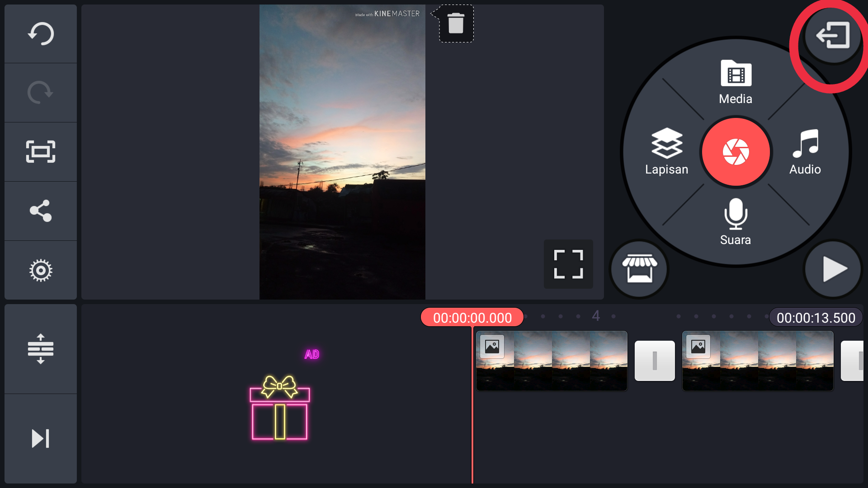Click the 00:00:00.000 playhead time marker
The width and height of the screenshot is (868, 488).
(472, 318)
